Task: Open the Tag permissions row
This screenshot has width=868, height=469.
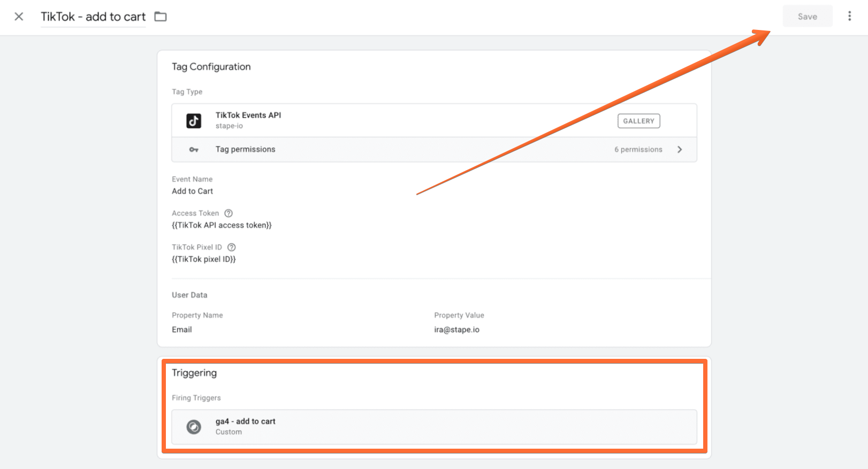Action: coord(434,150)
